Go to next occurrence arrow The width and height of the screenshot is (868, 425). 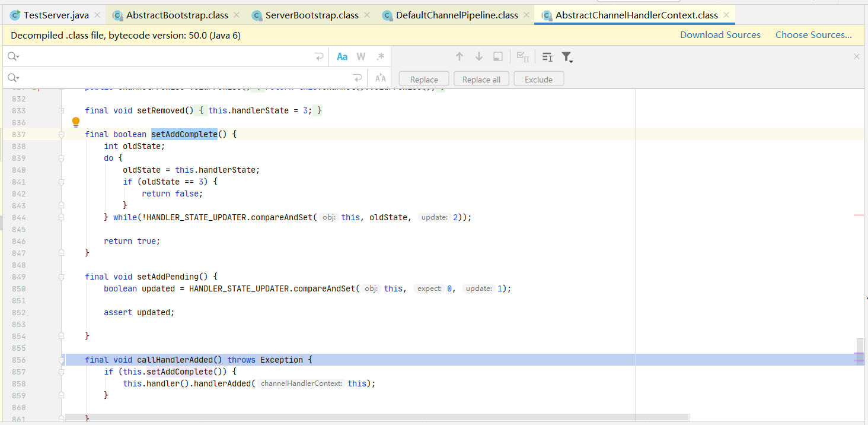point(478,56)
